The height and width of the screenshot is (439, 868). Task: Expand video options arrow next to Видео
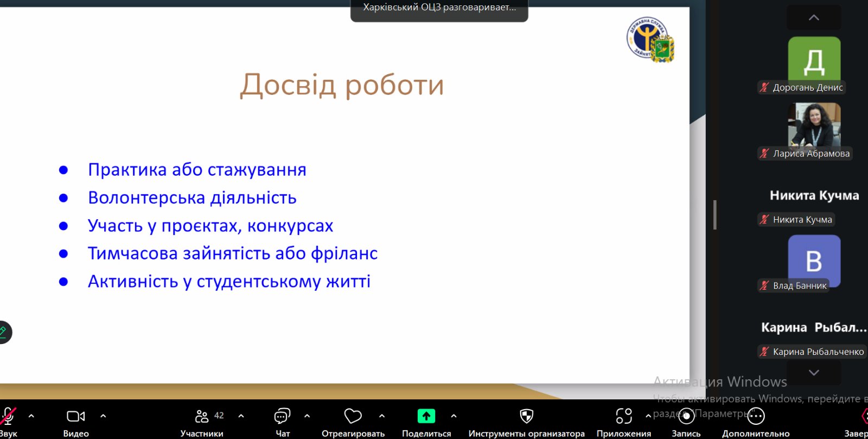103,416
